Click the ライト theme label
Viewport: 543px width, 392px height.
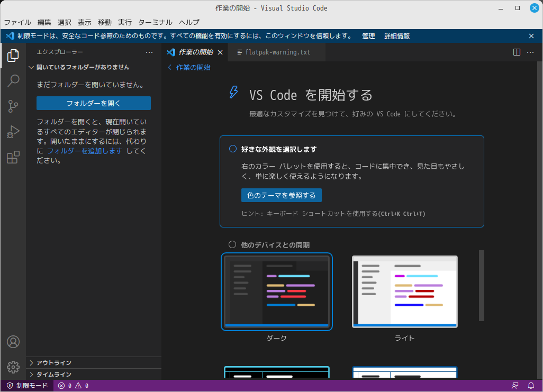404,339
